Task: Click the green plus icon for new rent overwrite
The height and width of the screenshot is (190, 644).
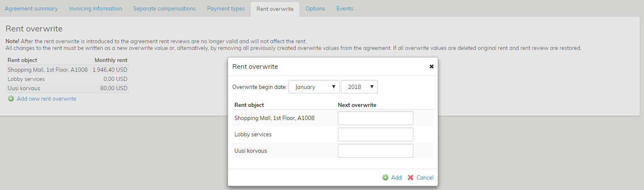Action: click(11, 99)
